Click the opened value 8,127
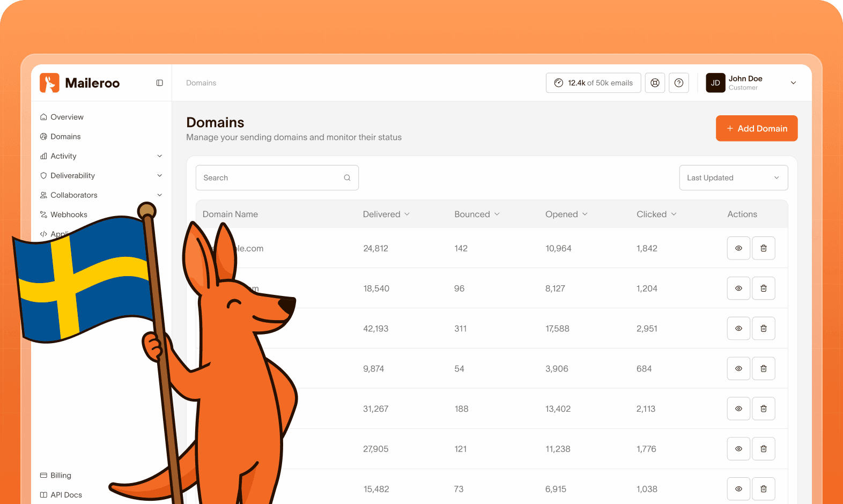The image size is (843, 504). pyautogui.click(x=555, y=288)
